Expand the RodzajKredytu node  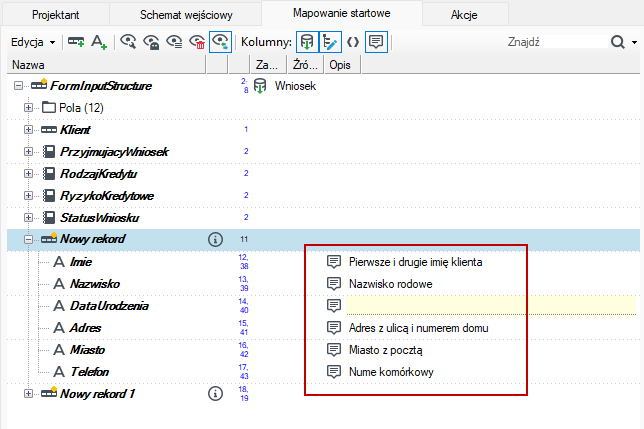click(x=28, y=174)
